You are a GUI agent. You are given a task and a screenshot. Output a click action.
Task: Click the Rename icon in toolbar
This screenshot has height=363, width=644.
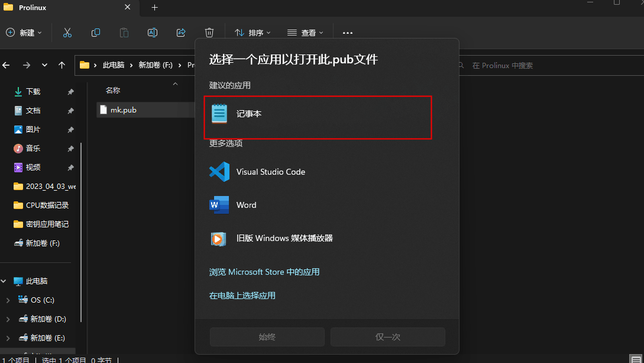pos(153,33)
